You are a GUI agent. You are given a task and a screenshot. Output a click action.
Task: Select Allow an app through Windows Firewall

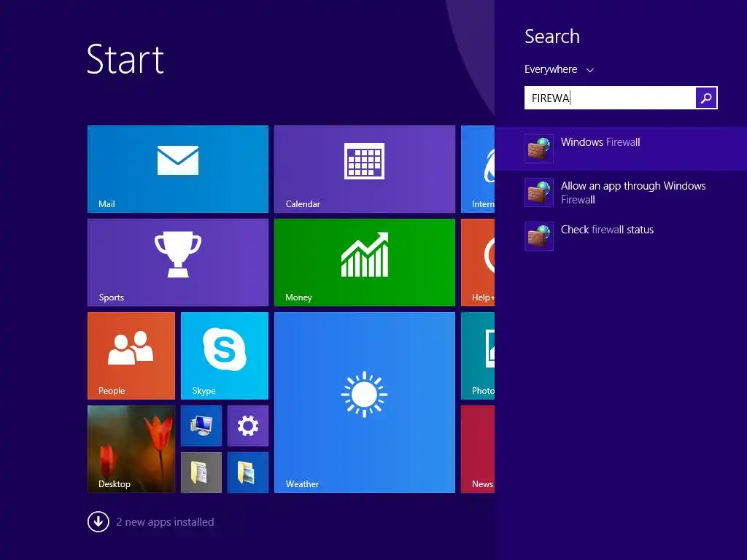[621, 192]
